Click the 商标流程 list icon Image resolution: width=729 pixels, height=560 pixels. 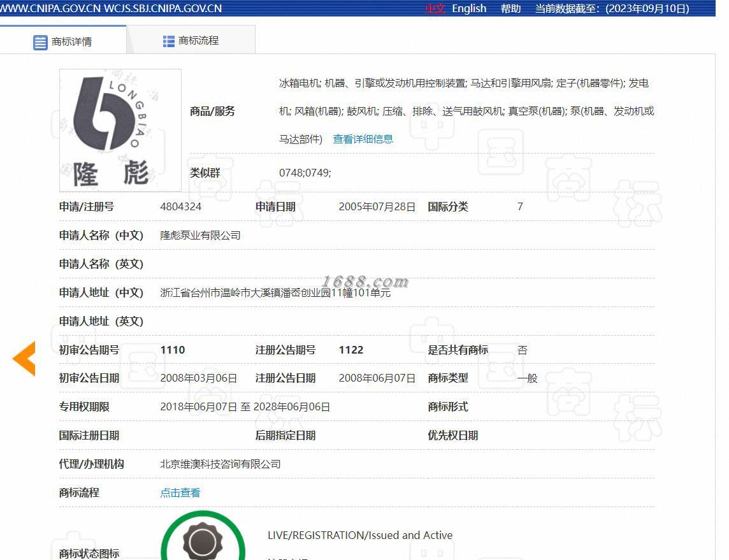(168, 41)
